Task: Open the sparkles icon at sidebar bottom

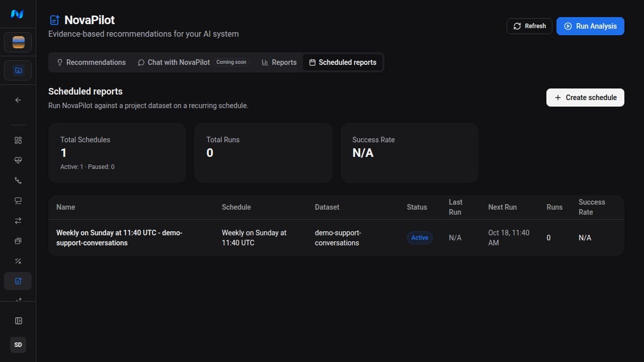Action: [18, 299]
